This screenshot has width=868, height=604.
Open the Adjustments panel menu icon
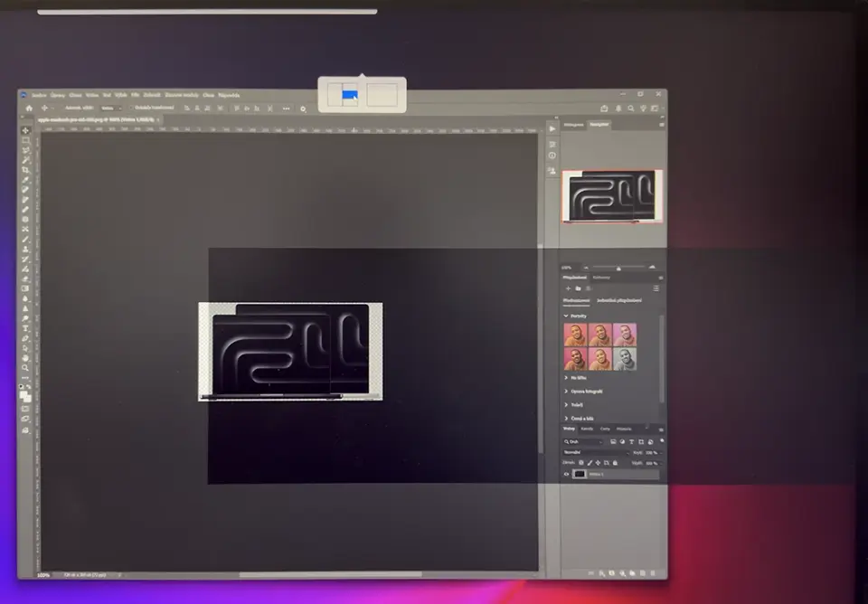[x=656, y=288]
